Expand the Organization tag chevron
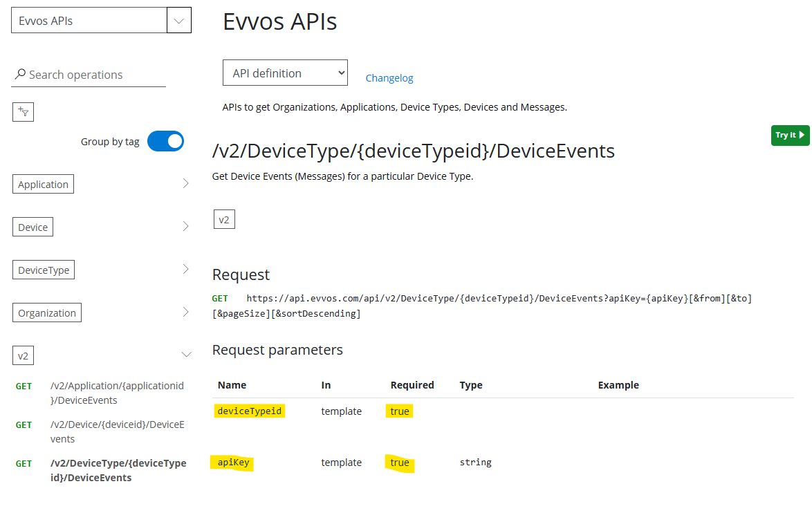The height and width of the screenshot is (513, 812). click(x=186, y=312)
